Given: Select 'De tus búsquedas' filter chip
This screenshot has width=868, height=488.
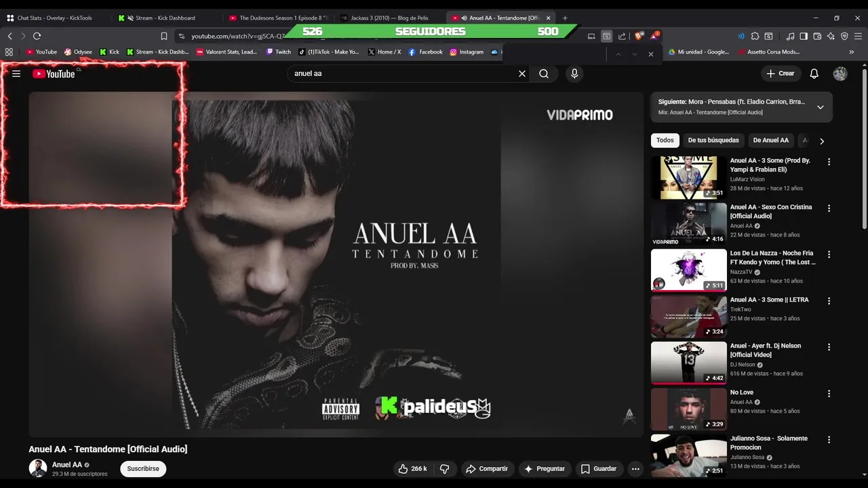Looking at the screenshot, I should (x=713, y=140).
